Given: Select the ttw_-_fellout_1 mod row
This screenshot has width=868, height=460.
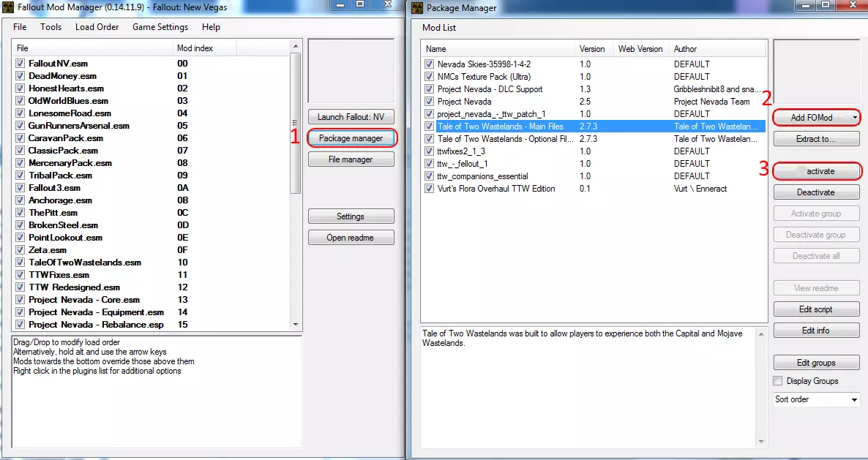Looking at the screenshot, I should pyautogui.click(x=594, y=164).
